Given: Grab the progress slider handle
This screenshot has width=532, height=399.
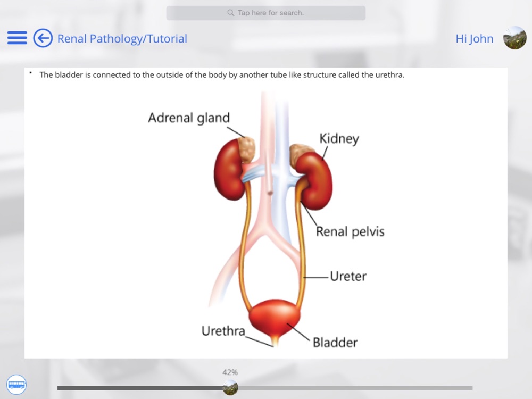Looking at the screenshot, I should (230, 387).
